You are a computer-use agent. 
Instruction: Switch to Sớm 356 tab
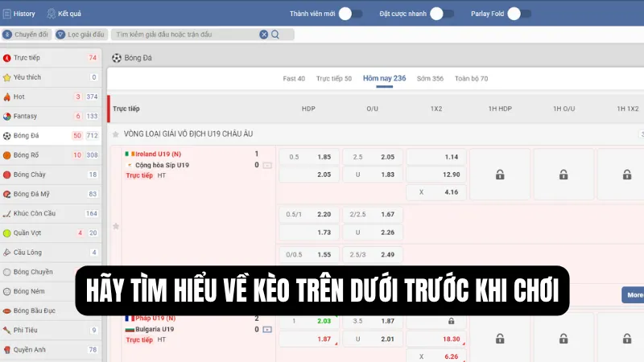click(x=430, y=78)
